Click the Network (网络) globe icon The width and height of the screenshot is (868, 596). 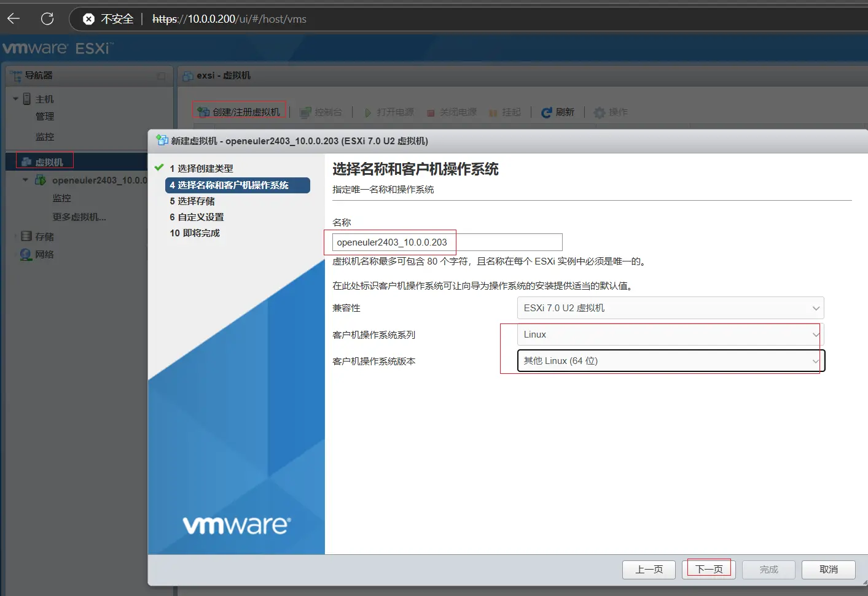click(26, 255)
